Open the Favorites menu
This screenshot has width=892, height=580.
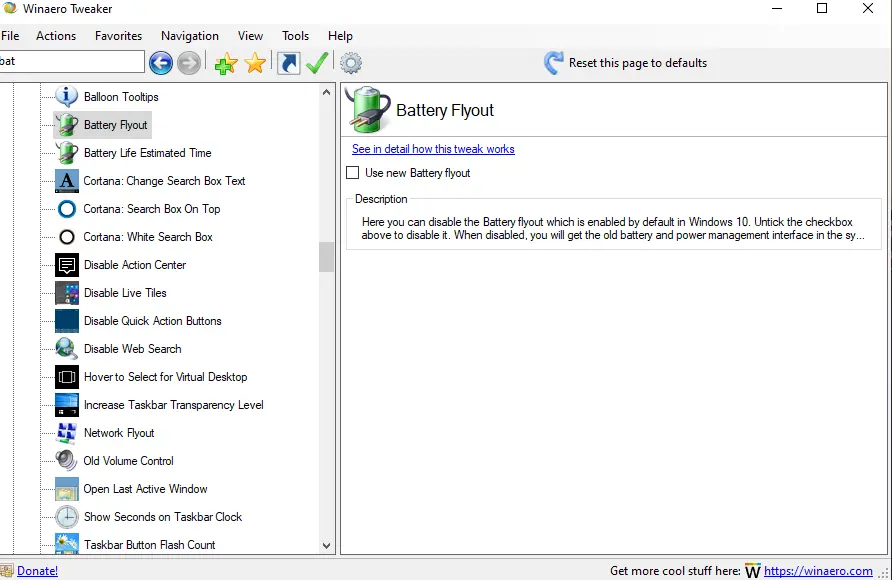(118, 35)
